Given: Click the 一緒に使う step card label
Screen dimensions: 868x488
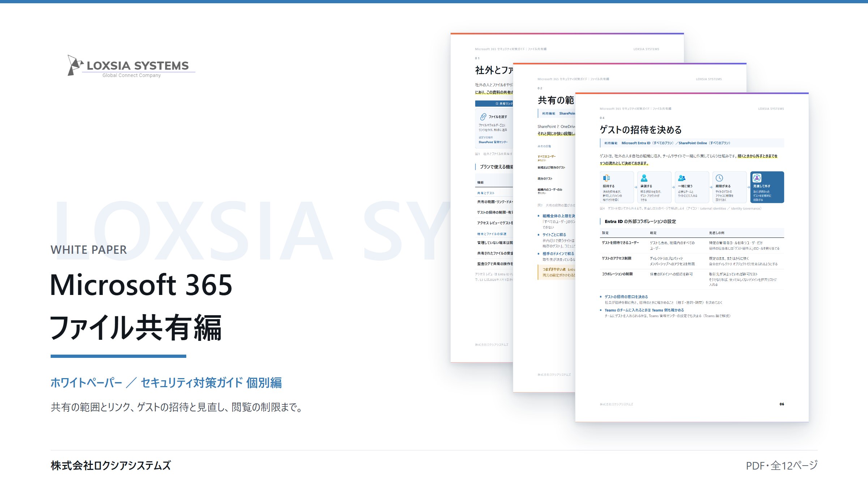Looking at the screenshot, I should [685, 186].
